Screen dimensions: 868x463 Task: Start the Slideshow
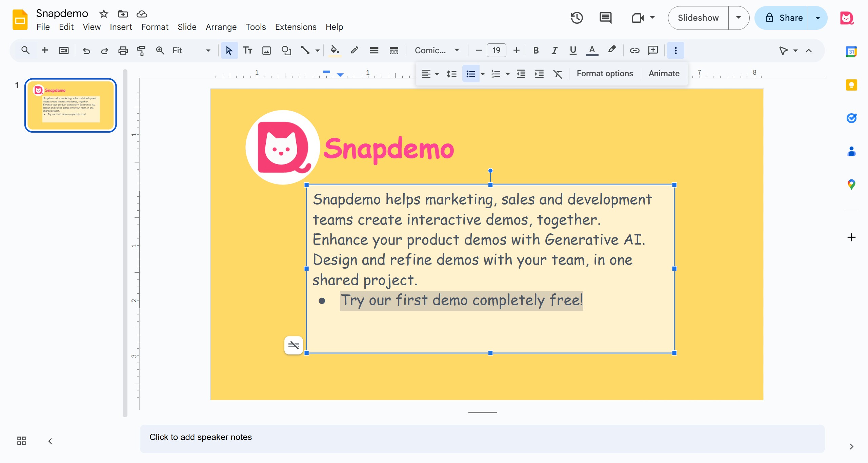pos(698,18)
